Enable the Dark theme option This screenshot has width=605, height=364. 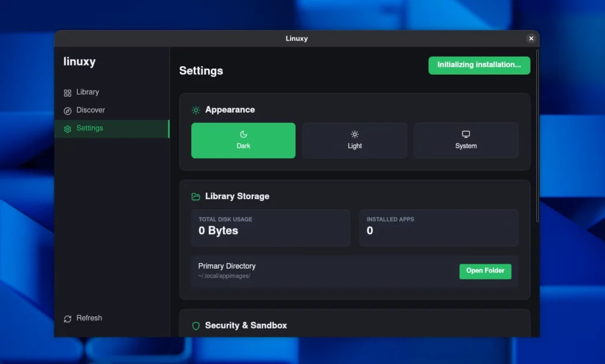(243, 141)
